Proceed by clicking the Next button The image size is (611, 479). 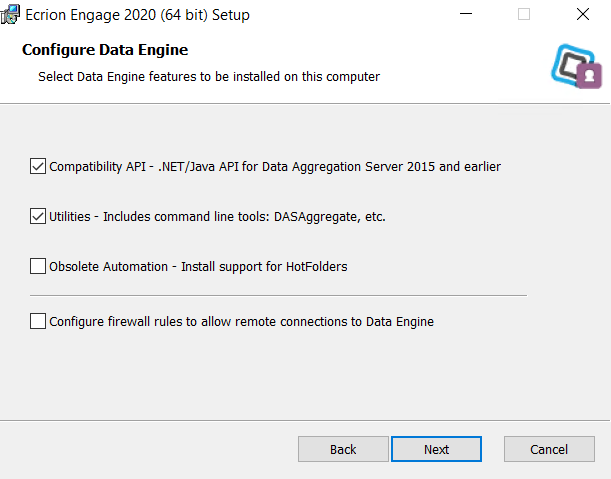point(436,449)
